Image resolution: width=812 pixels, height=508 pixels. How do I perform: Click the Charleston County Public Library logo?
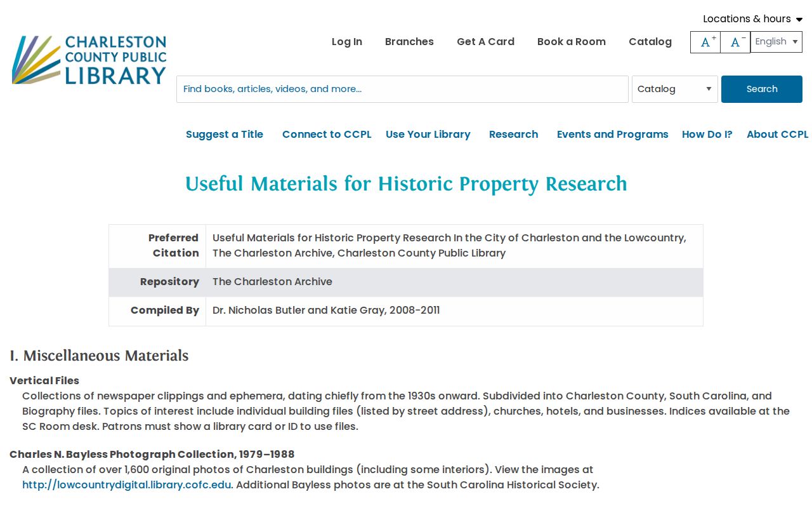coord(89,60)
